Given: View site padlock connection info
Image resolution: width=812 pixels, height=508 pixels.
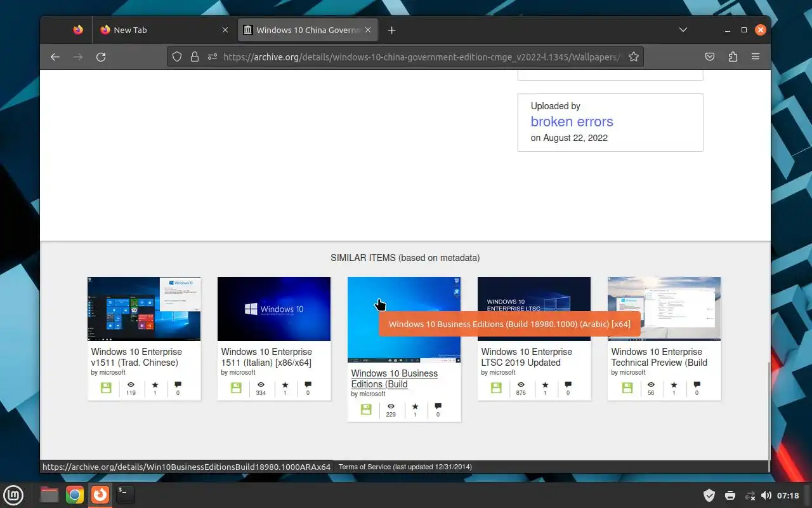Looking at the screenshot, I should point(195,57).
